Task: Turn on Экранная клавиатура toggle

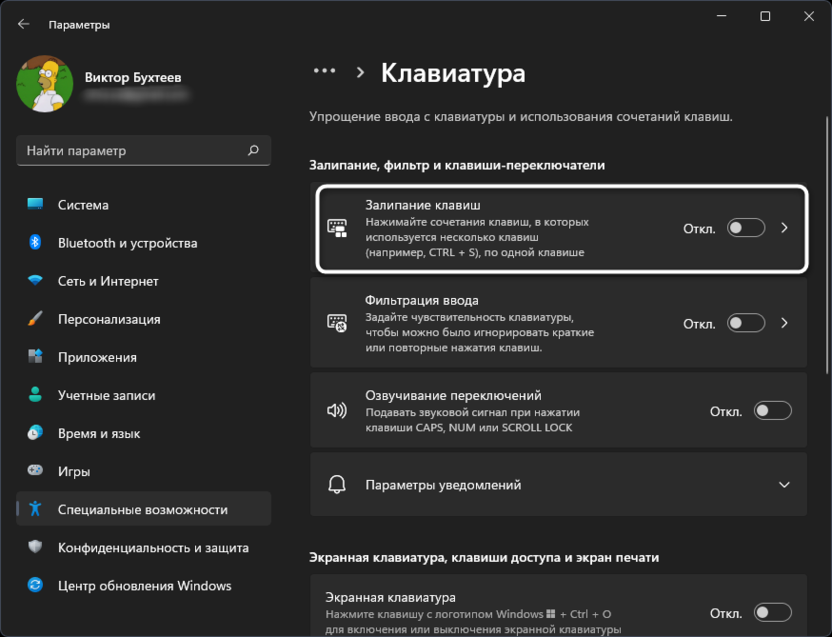Action: [773, 613]
